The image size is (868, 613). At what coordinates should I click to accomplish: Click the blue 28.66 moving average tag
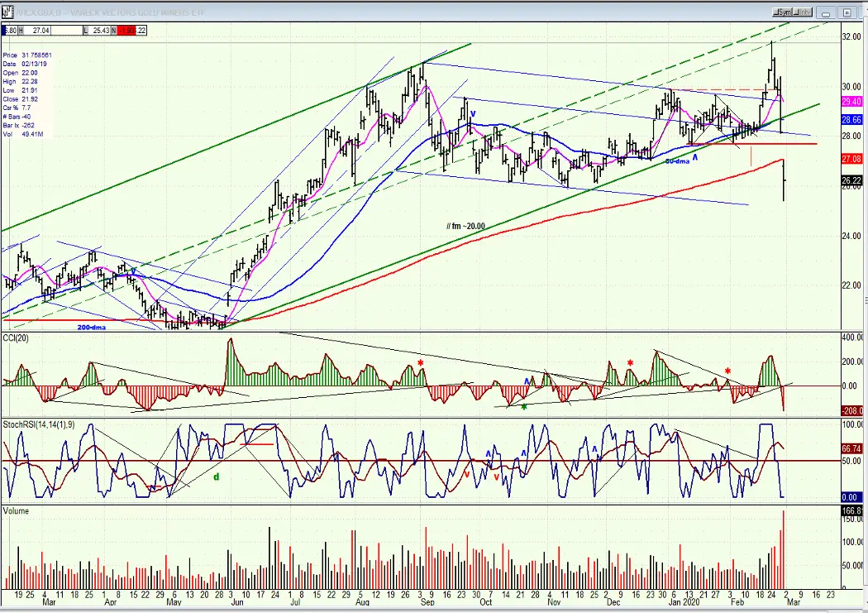click(x=851, y=120)
